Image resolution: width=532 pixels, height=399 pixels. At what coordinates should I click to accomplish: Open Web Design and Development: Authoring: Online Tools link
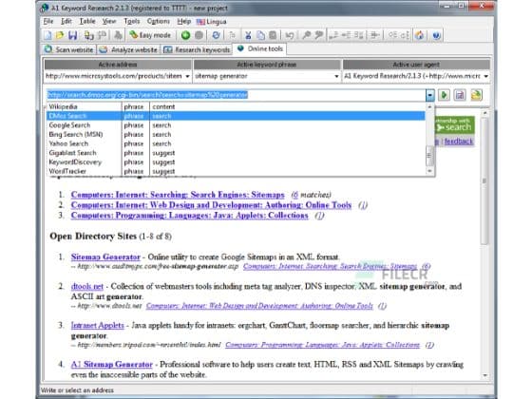coord(211,205)
